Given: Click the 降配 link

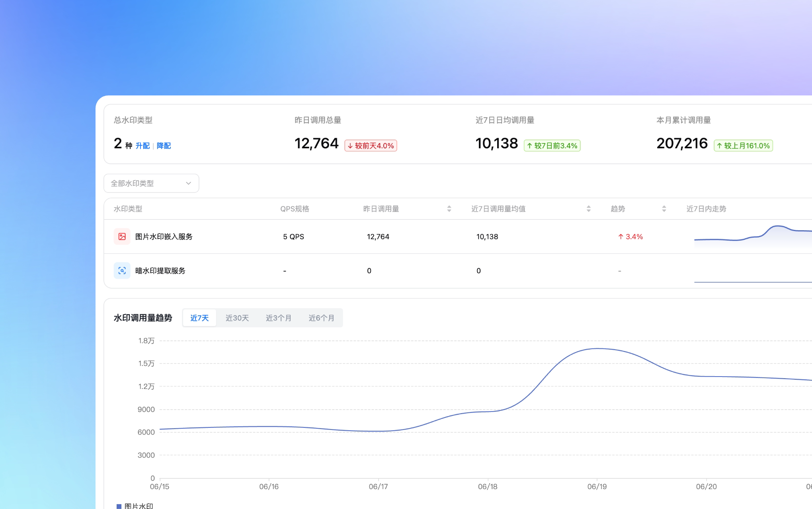Looking at the screenshot, I should pyautogui.click(x=164, y=146).
